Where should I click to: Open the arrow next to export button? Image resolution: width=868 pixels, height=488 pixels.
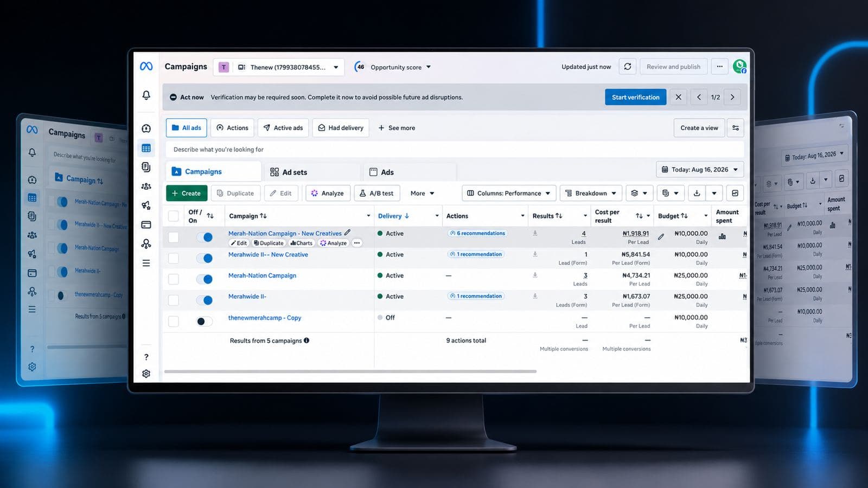pyautogui.click(x=714, y=193)
